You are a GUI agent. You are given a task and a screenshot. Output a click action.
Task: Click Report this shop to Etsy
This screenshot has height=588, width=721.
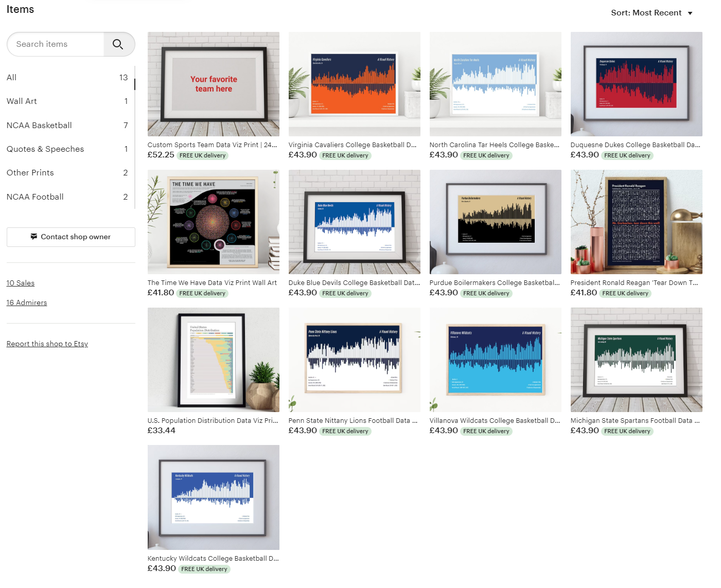(x=47, y=344)
